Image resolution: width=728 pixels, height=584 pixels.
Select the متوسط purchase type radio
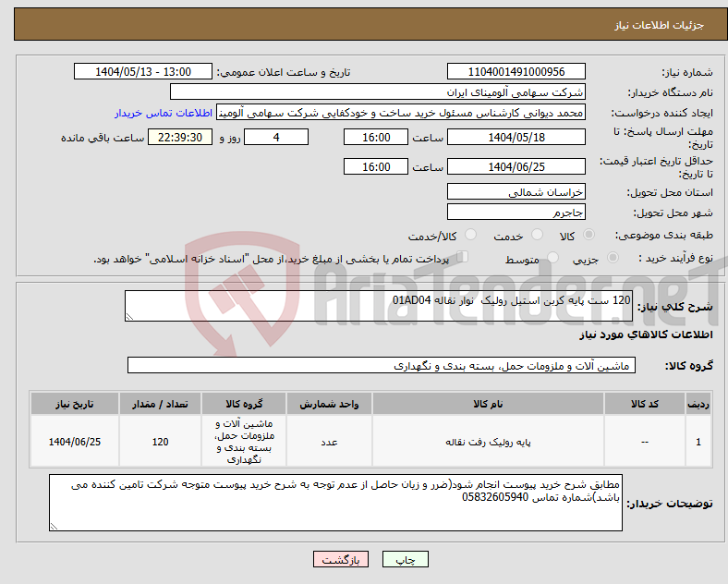(552, 258)
